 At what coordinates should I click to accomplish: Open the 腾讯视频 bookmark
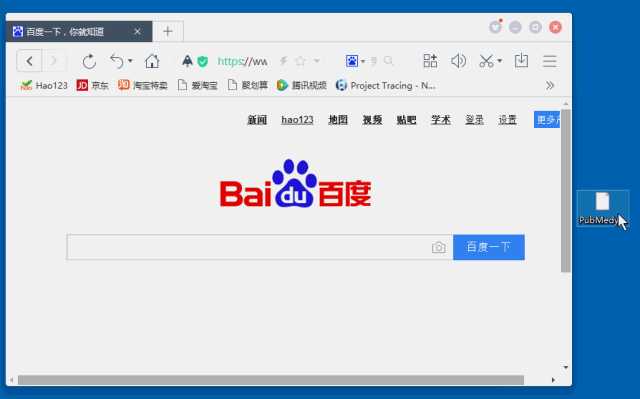click(x=302, y=85)
